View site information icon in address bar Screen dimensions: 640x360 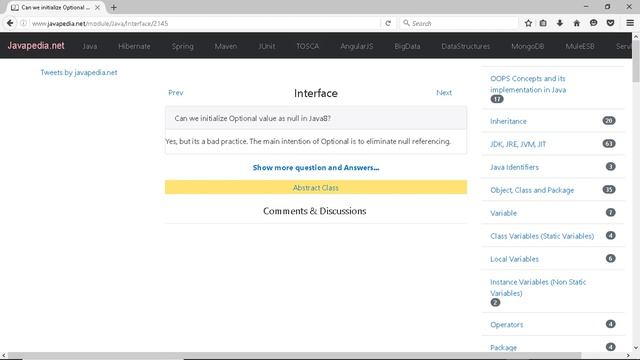point(23,23)
